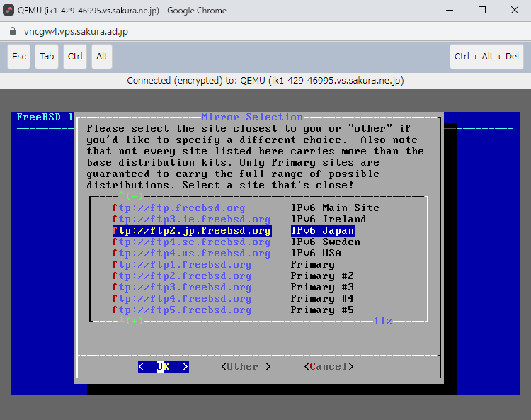The image size is (531, 420).
Task: Confirm with the OK button
Action: pyautogui.click(x=164, y=367)
